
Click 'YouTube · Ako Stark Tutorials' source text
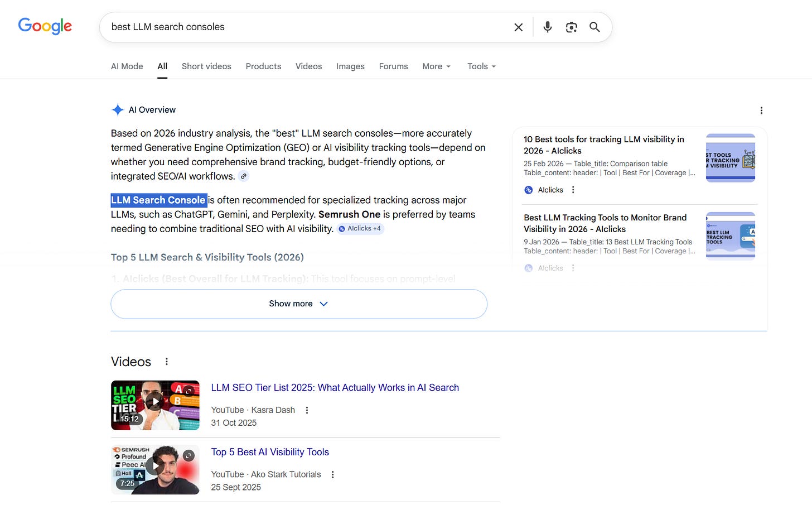pyautogui.click(x=266, y=475)
